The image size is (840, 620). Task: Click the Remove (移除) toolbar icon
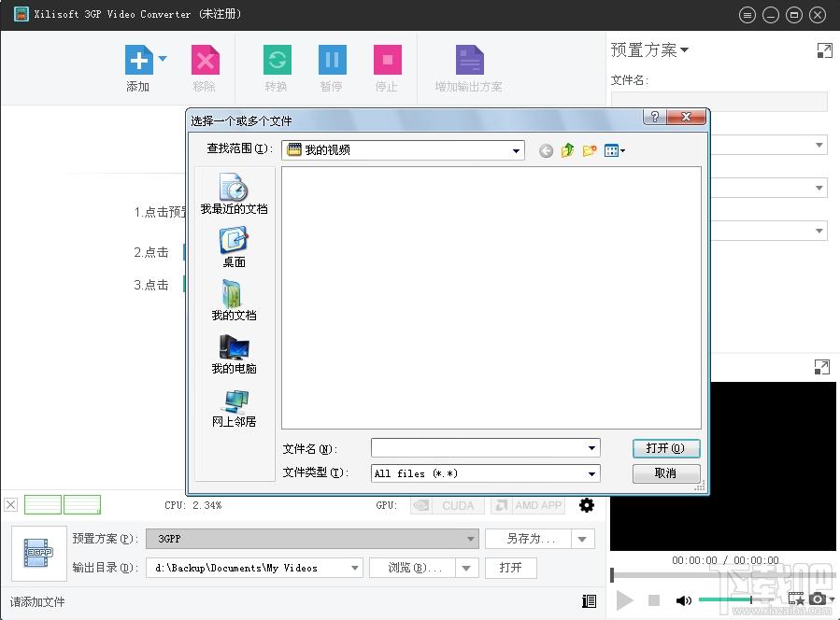pyautogui.click(x=206, y=60)
